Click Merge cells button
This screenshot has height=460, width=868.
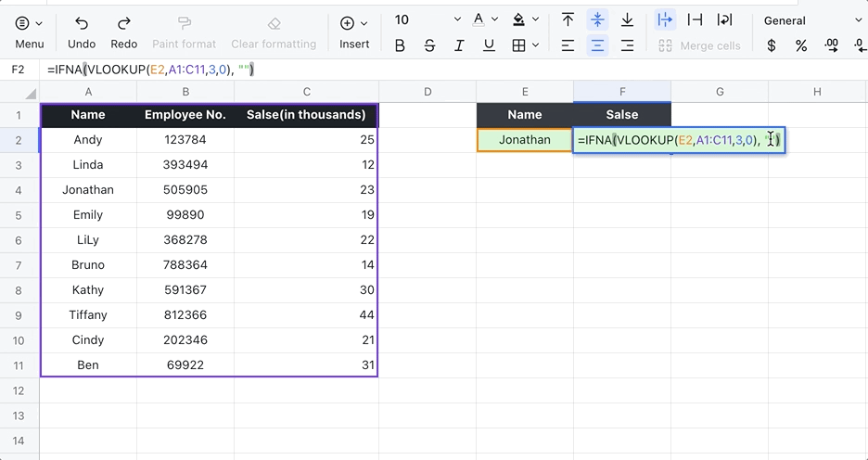[700, 46]
